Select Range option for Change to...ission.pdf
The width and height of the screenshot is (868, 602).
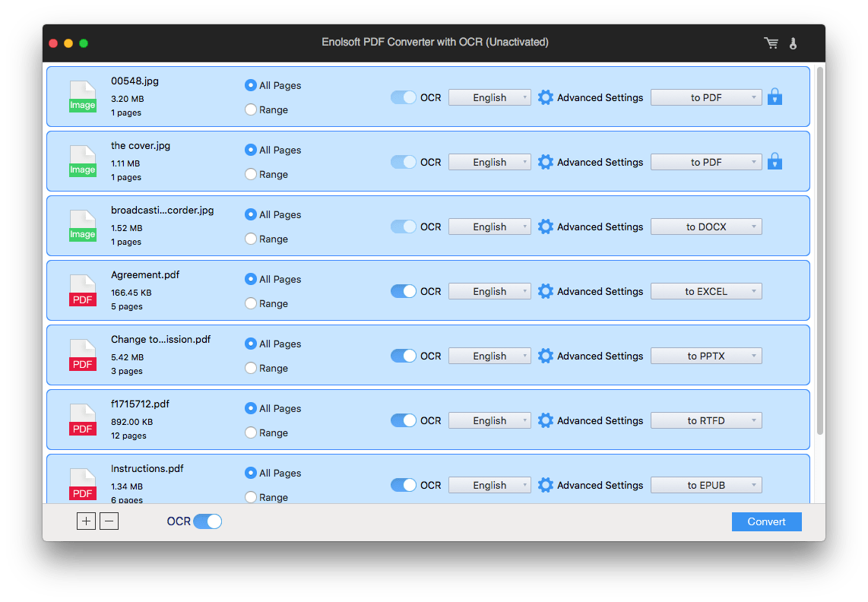coord(251,368)
